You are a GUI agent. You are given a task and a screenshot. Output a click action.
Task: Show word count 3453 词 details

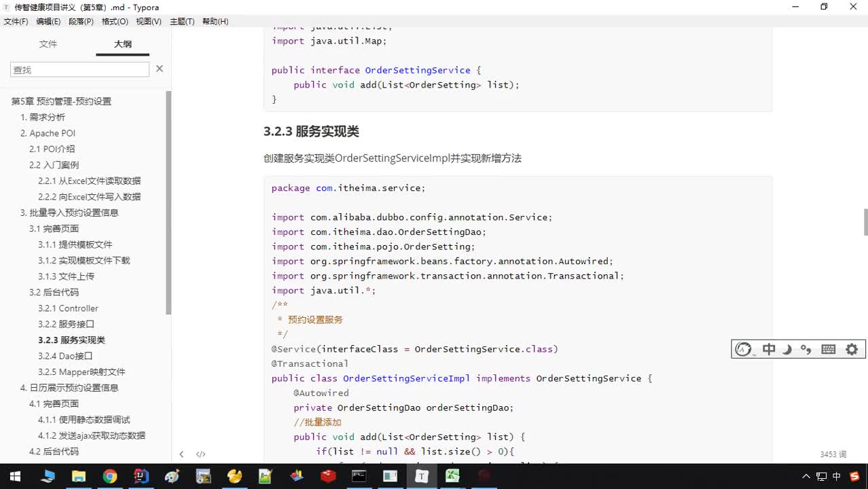pos(833,454)
